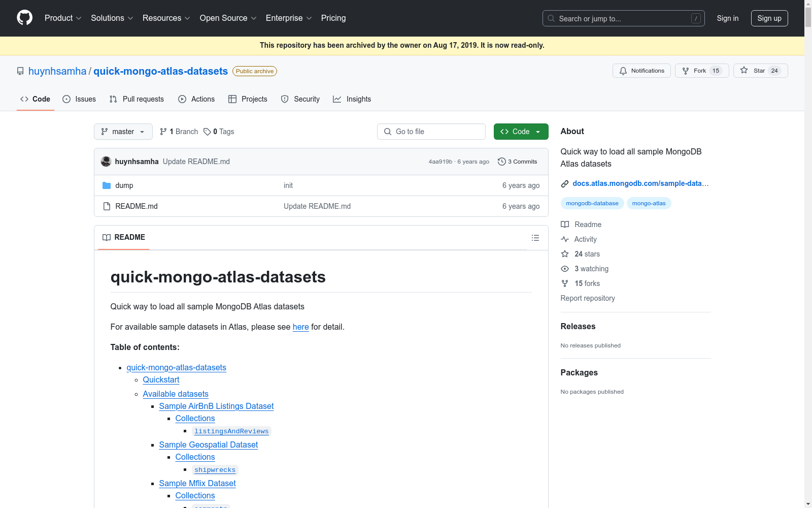Star this repository
The width and height of the screenshot is (812, 508).
760,71
